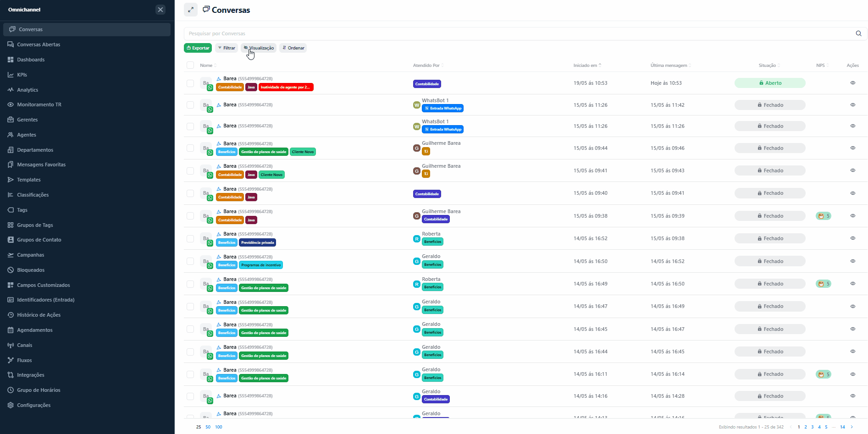Click the expand fullscreen arrows icon
The image size is (868, 434).
click(191, 10)
